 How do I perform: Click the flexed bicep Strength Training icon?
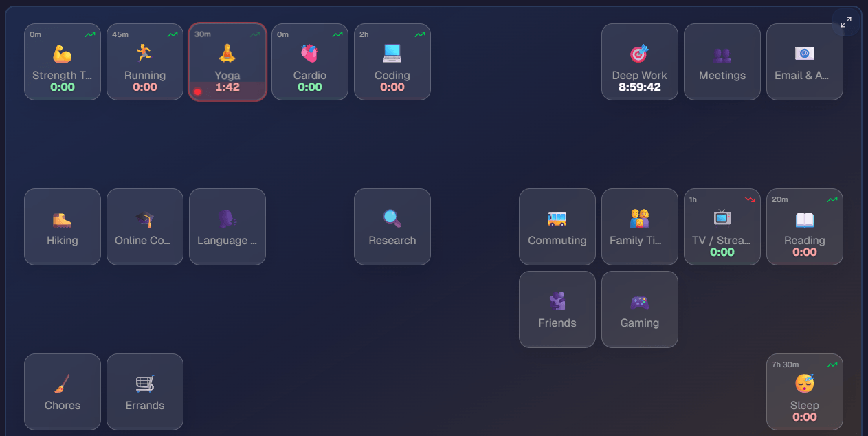(63, 54)
